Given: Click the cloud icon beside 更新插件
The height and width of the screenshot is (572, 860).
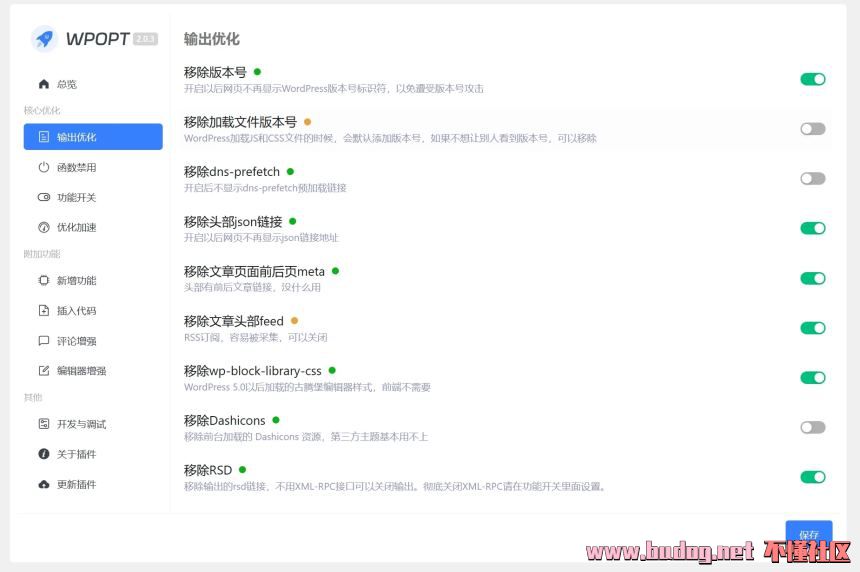Looking at the screenshot, I should (x=44, y=484).
